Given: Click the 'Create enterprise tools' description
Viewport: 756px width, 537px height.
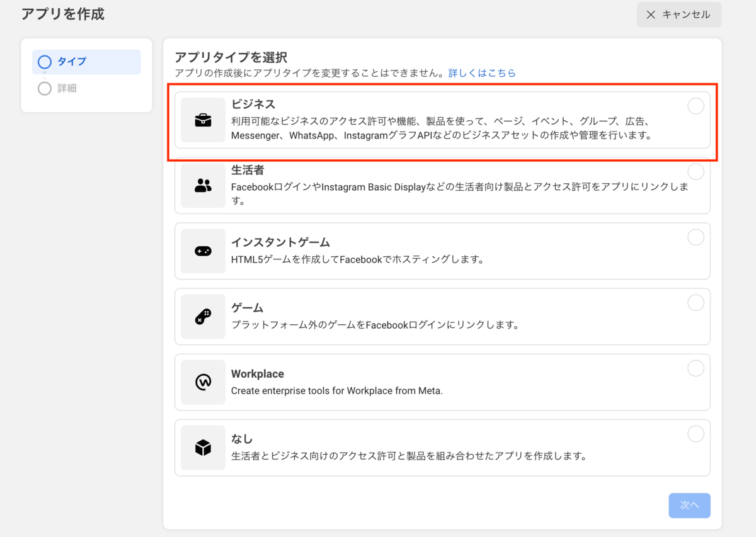Looking at the screenshot, I should coord(337,390).
